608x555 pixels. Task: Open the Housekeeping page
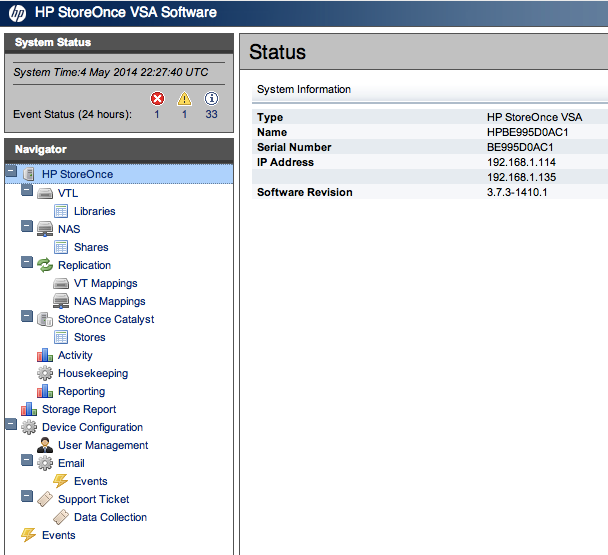click(x=93, y=373)
